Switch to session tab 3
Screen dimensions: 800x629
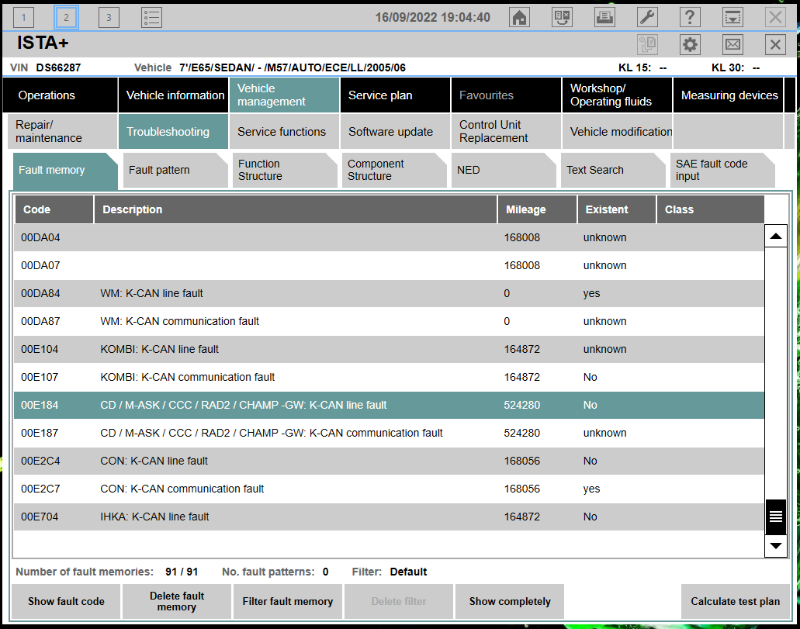point(109,18)
